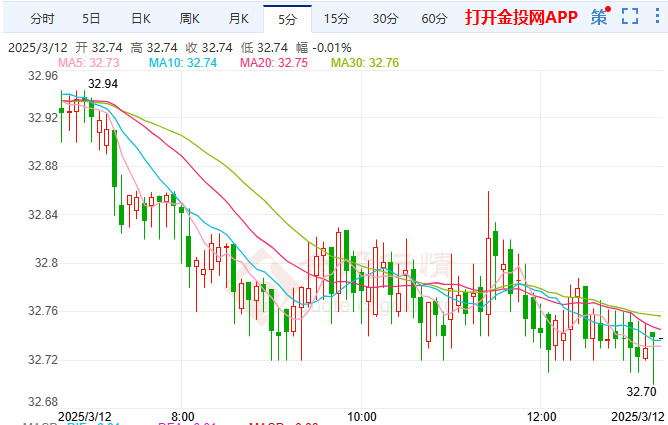The width and height of the screenshot is (668, 425).
Task: Select the 30分 interval tab
Action: pos(385,19)
